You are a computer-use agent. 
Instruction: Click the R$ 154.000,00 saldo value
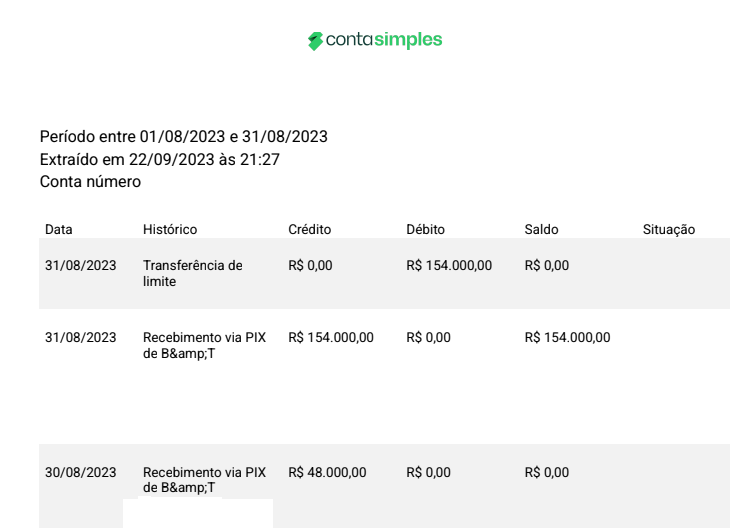pos(568,338)
